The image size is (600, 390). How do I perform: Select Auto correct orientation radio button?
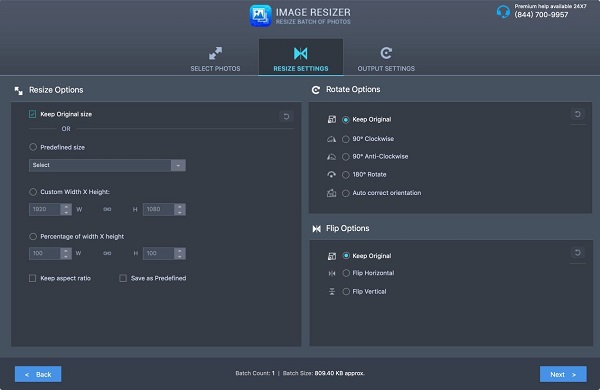[x=346, y=193]
